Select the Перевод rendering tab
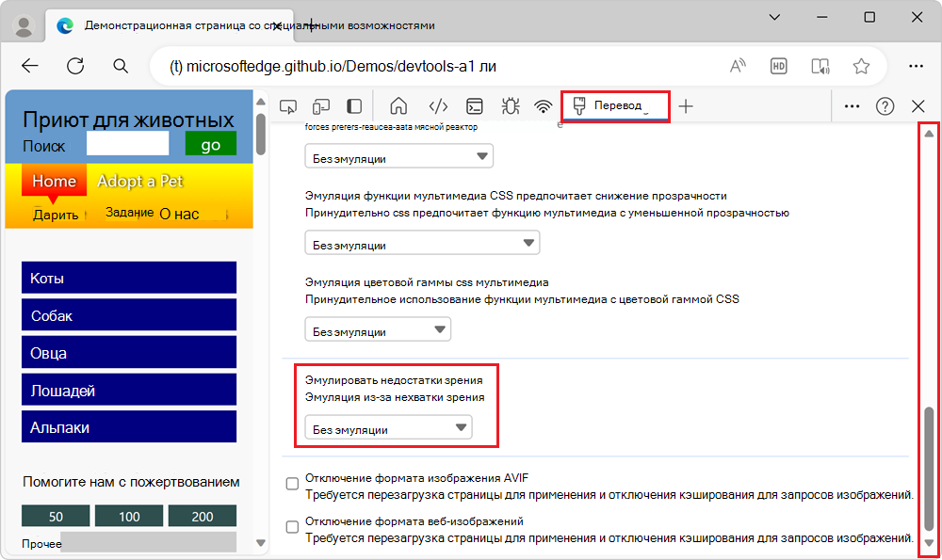 pos(616,105)
